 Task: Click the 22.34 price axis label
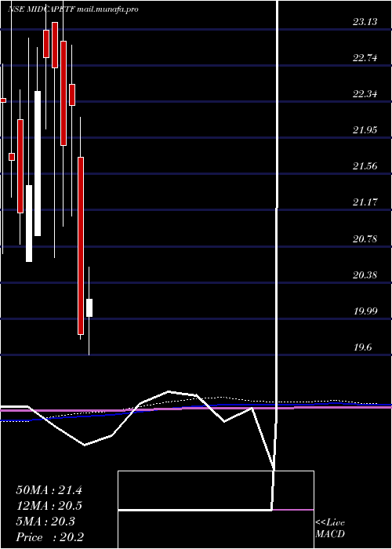(x=365, y=94)
